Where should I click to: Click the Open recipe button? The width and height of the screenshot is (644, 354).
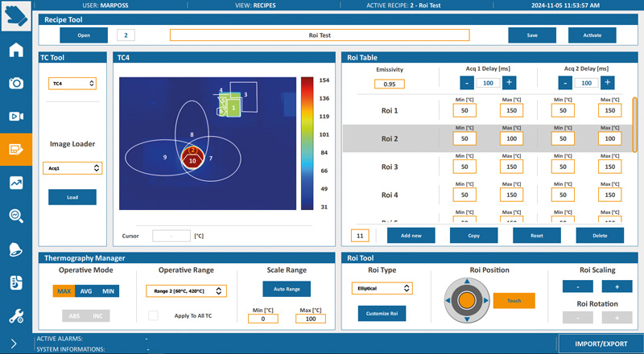(84, 35)
